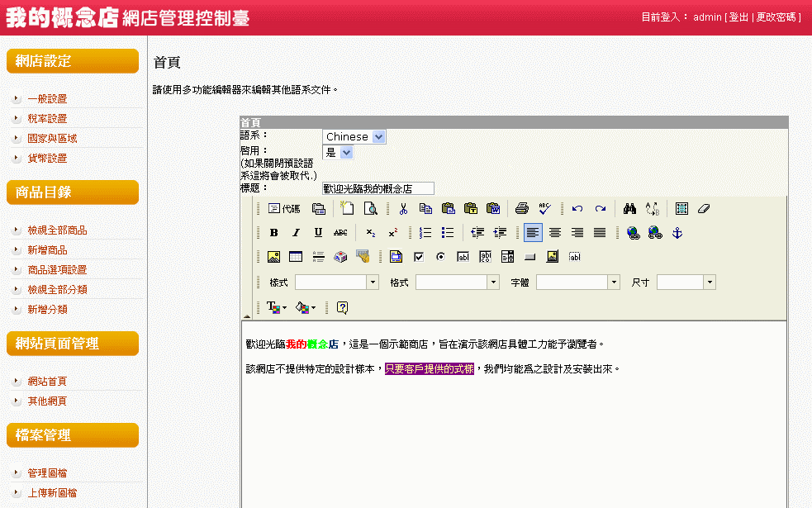The width and height of the screenshot is (812, 508).
Task: Insert a radio button form field
Action: (x=440, y=257)
